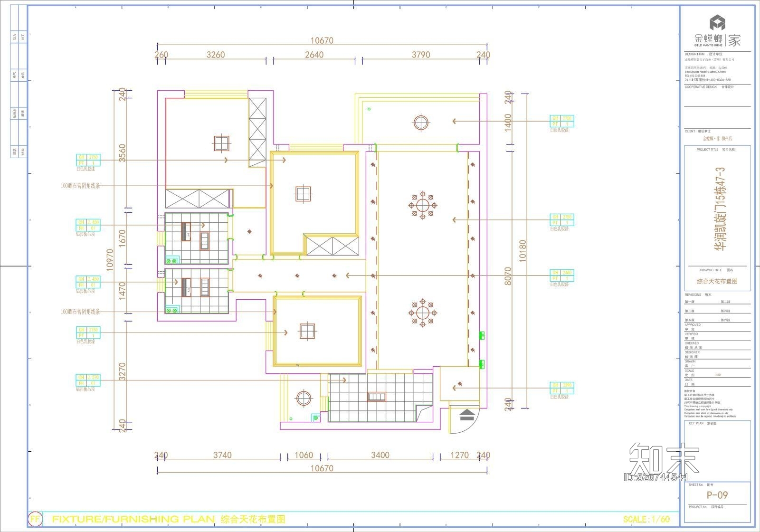
Task: Click the REVISIONS heading
Action: point(693,294)
